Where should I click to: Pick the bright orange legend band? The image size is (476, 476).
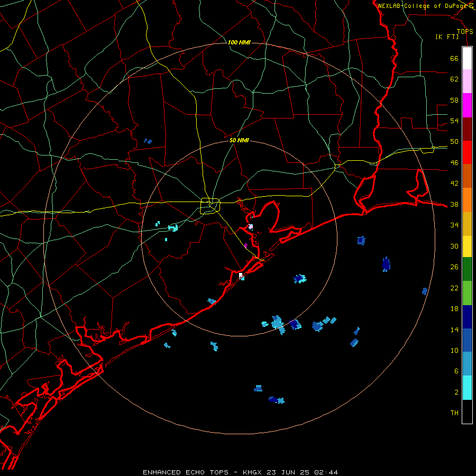[467, 200]
